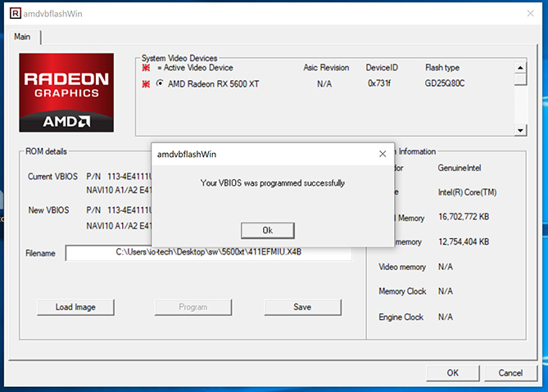This screenshot has height=392, width=548.
Task: Click the Load Image button
Action: pyautogui.click(x=75, y=307)
